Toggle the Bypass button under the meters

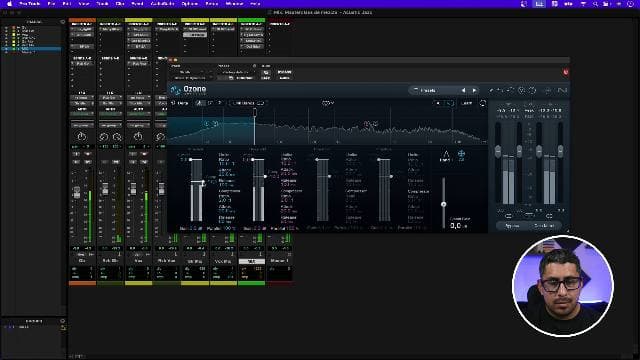coord(512,226)
